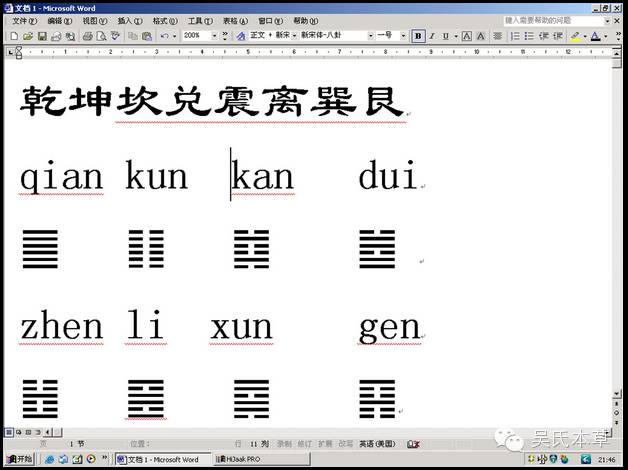Toggle underline formatting
The width and height of the screenshot is (628, 470).
pos(445,36)
